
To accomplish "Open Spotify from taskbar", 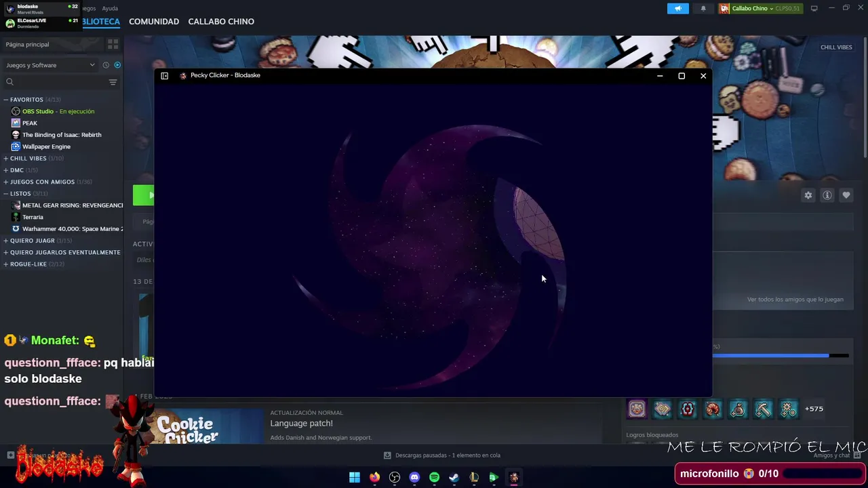I will point(434,477).
